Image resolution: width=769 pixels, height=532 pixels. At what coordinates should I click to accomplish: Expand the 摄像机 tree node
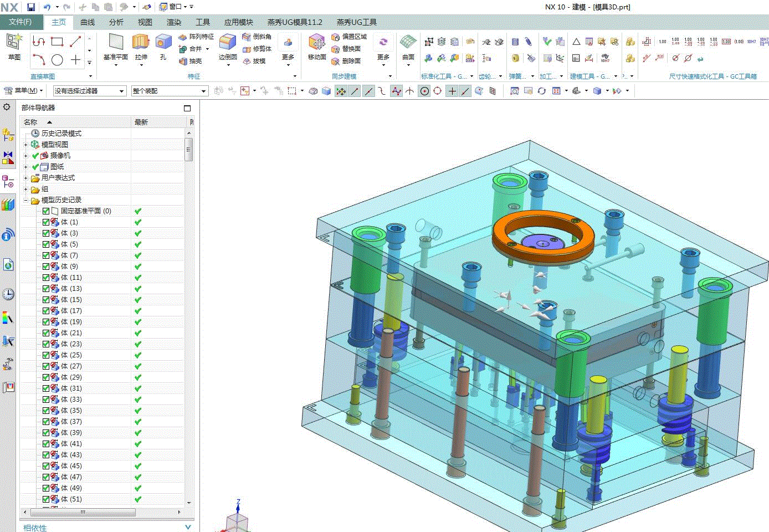pos(25,156)
